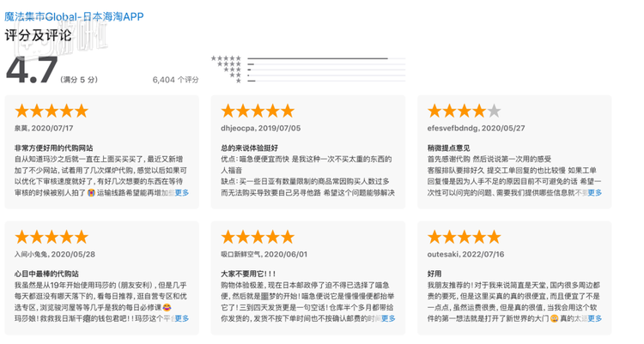Expand efesvefbdndg's review via 更多
Screen dimensions: 644x344
pyautogui.click(x=594, y=192)
